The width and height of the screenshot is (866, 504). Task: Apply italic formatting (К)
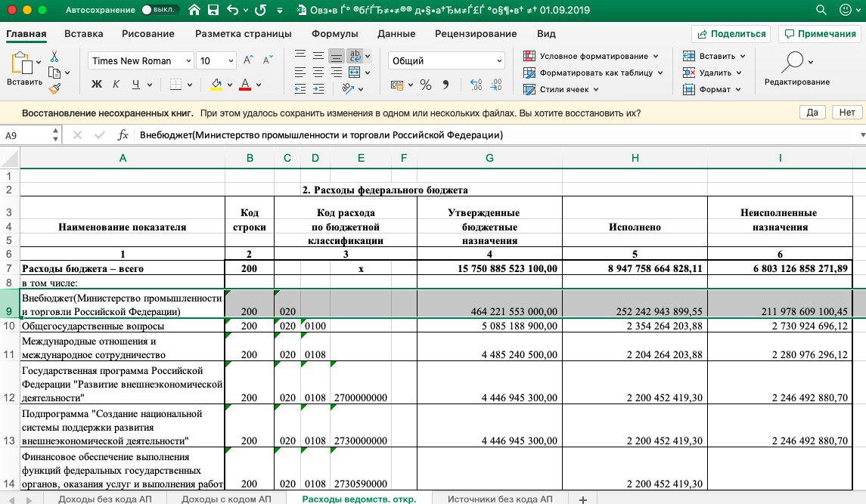point(116,85)
